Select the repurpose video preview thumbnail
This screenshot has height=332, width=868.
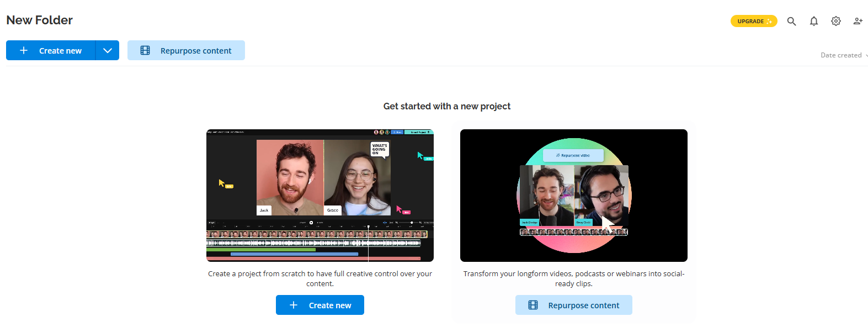point(574,196)
